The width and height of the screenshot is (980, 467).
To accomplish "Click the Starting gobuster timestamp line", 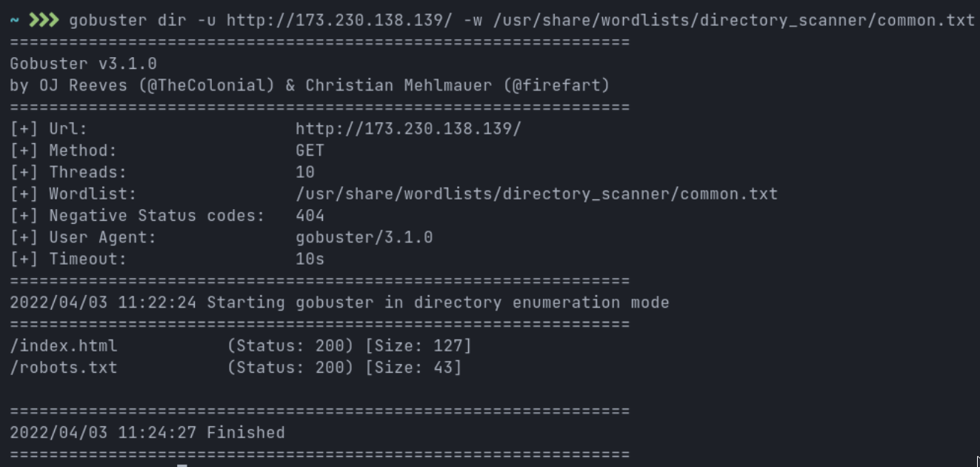I will 339,302.
